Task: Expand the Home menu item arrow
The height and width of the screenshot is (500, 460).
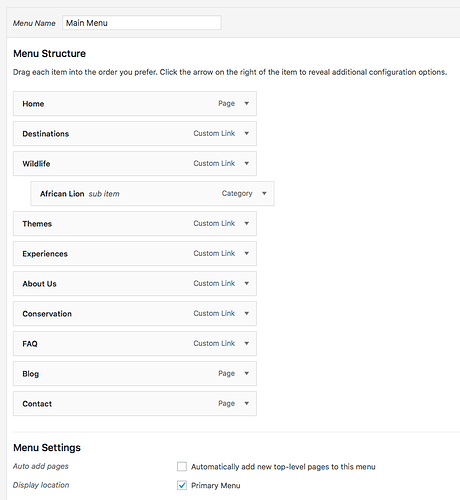Action: (x=247, y=103)
